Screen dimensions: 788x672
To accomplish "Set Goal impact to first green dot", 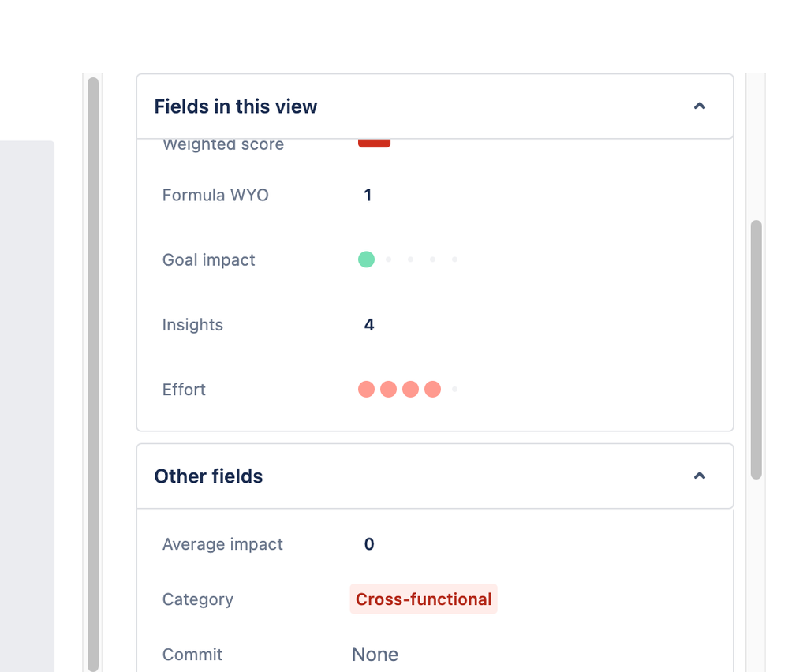I will (x=366, y=259).
